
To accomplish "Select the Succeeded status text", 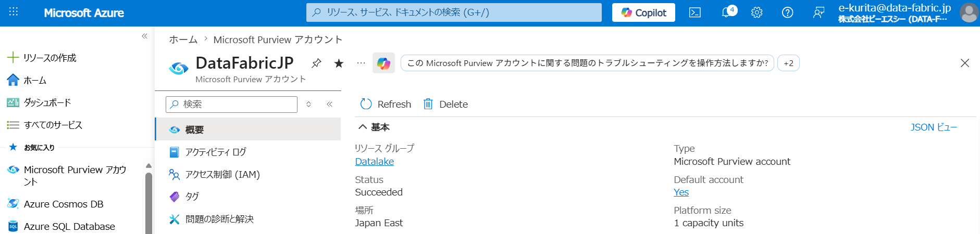I will (379, 192).
